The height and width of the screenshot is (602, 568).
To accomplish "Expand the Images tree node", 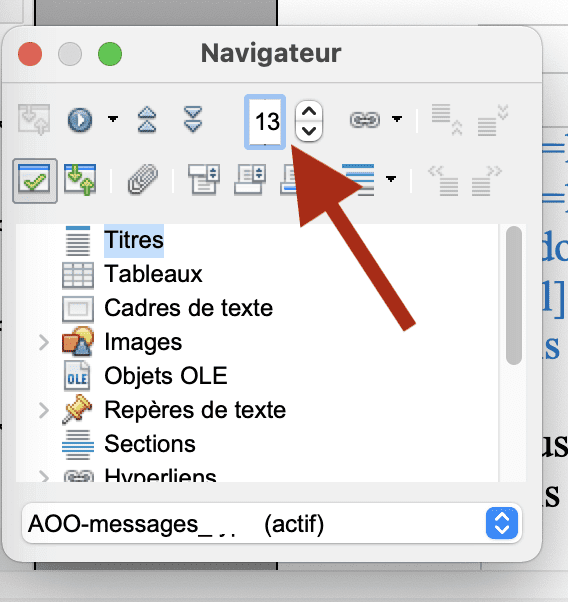I will click(44, 342).
